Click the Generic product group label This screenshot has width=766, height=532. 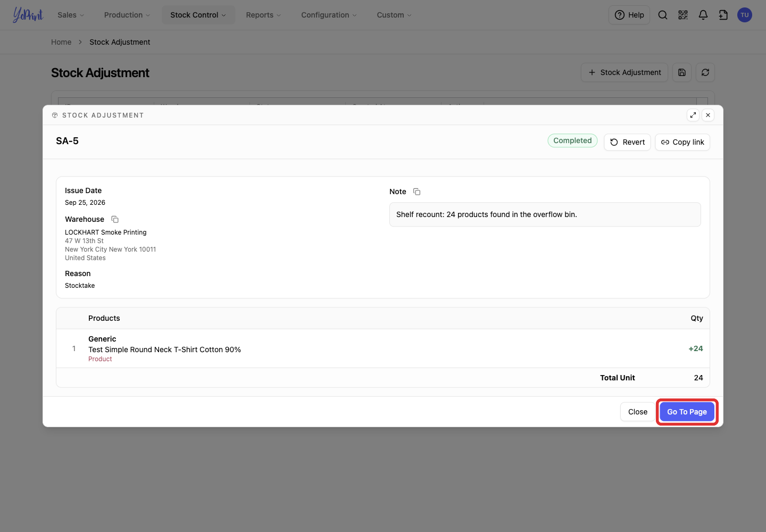coord(102,339)
